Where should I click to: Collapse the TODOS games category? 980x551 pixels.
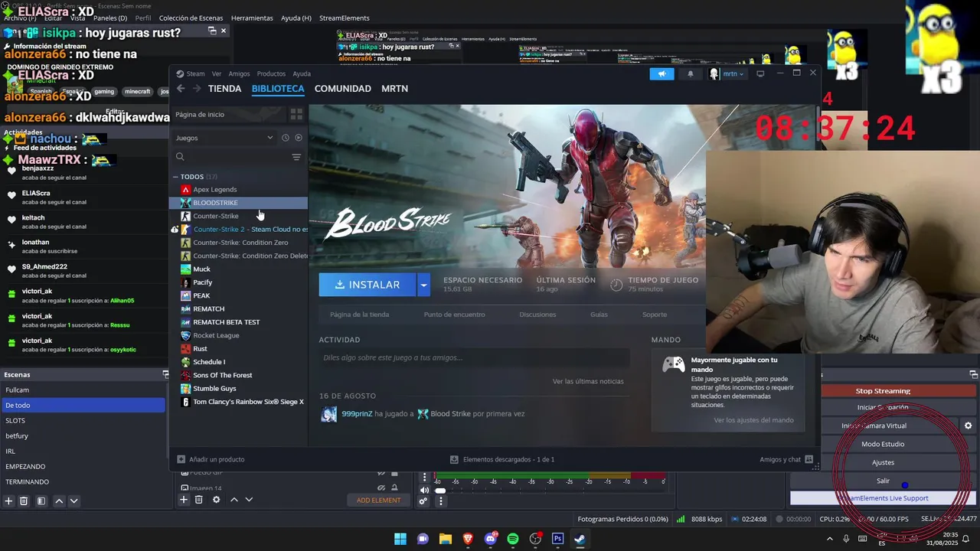(x=175, y=177)
